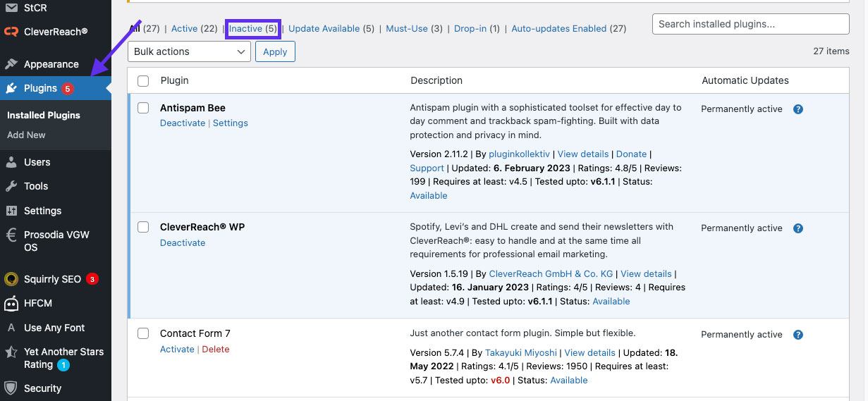
Task: Click the Appearance paintbrush icon
Action: (11, 64)
